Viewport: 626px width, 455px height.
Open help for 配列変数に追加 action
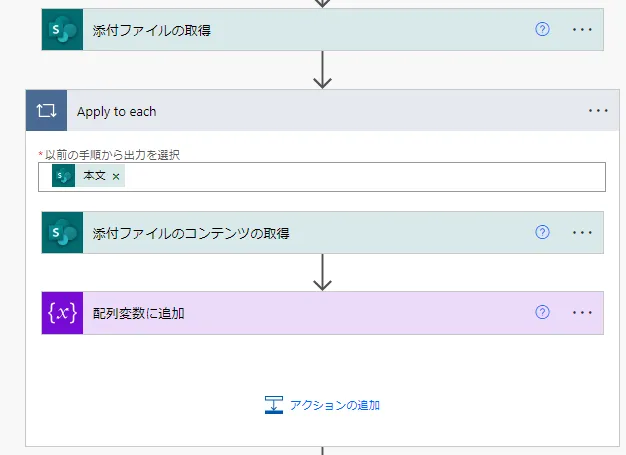coord(542,313)
